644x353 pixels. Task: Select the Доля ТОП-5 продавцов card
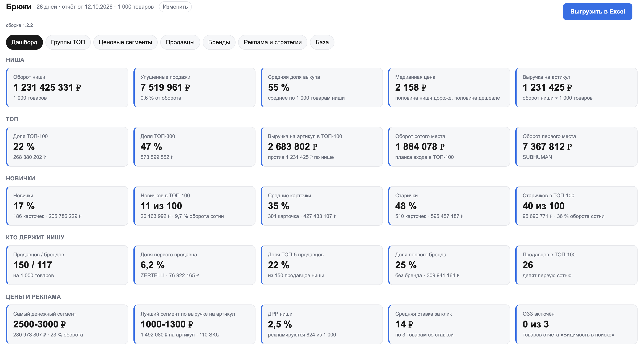(322, 265)
